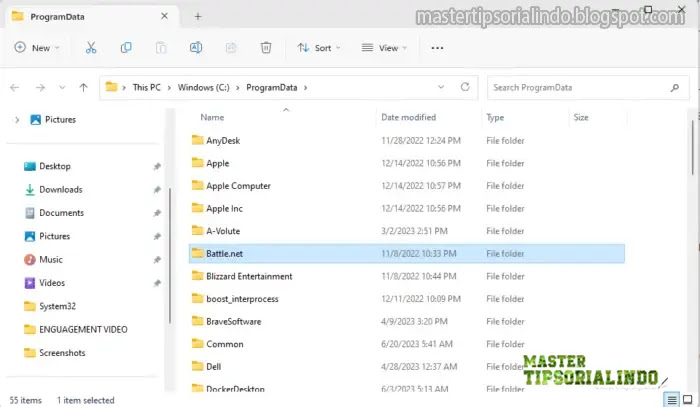Click the Search ProgramData field
The image size is (700, 407).
pos(588,87)
